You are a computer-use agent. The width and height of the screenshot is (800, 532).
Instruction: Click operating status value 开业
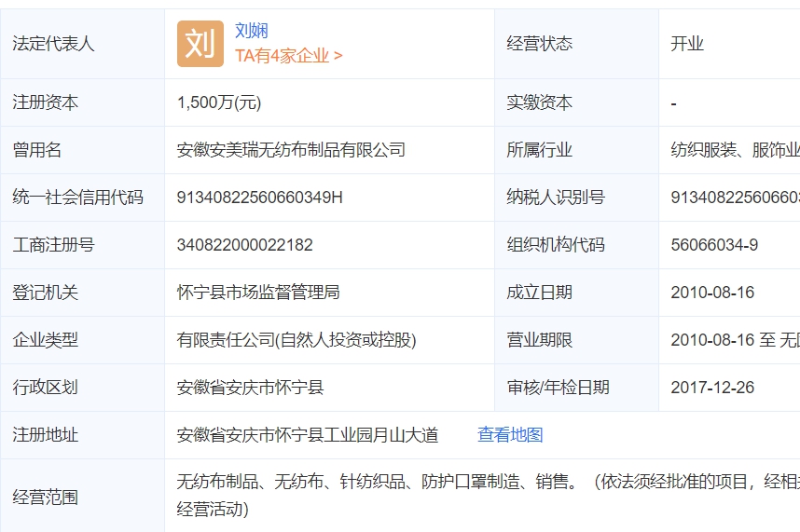click(x=687, y=44)
